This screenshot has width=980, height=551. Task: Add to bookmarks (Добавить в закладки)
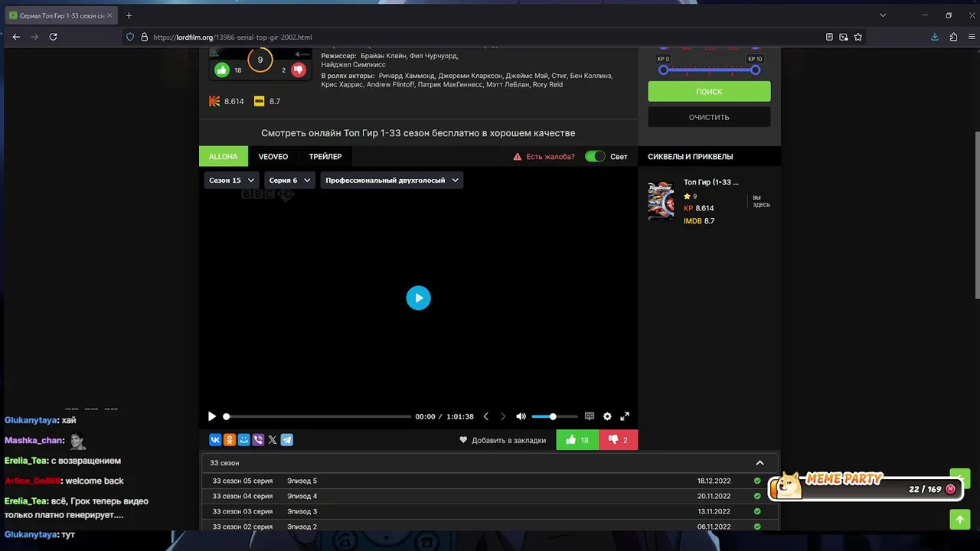(503, 440)
